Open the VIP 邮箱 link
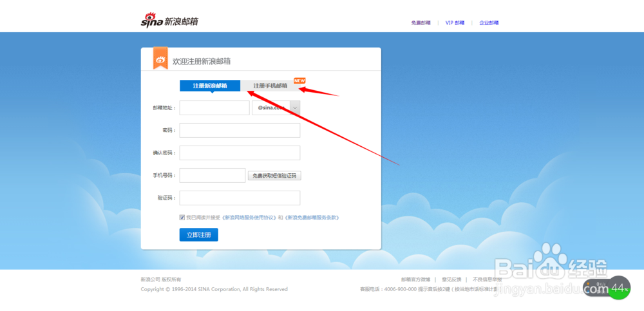The image size is (644, 311). point(455,23)
